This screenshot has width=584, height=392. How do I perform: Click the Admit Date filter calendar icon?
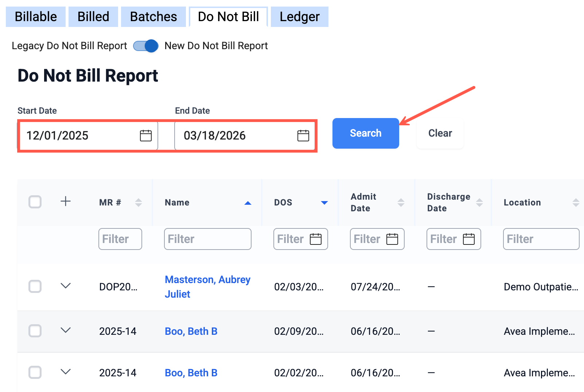click(x=392, y=239)
